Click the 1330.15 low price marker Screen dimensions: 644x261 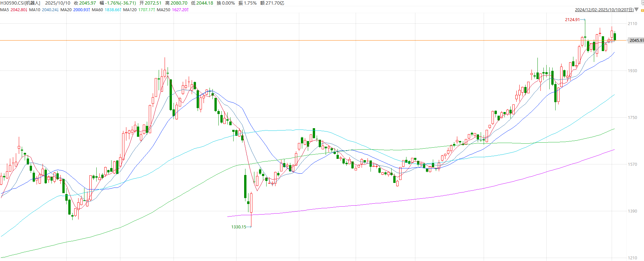(x=239, y=227)
